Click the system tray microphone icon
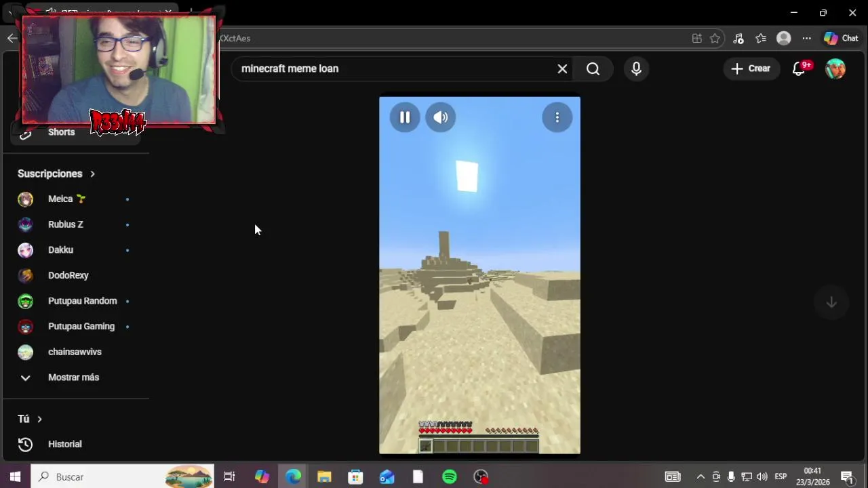 tap(731, 476)
